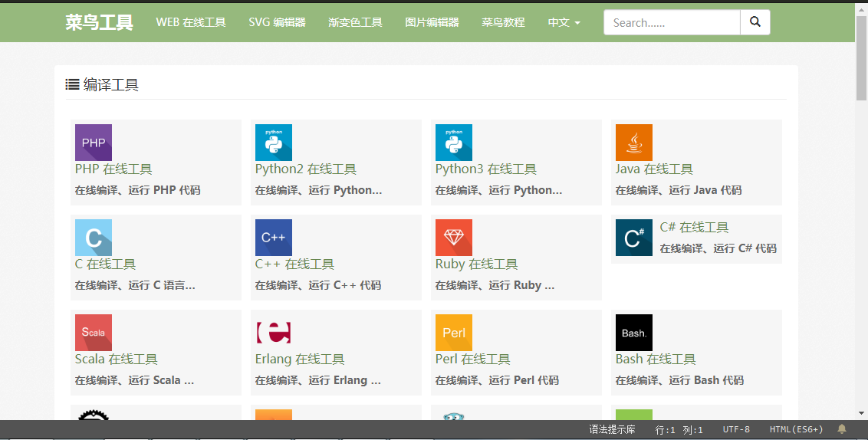
Task: Click the Erlang logo icon
Action: [x=274, y=333]
